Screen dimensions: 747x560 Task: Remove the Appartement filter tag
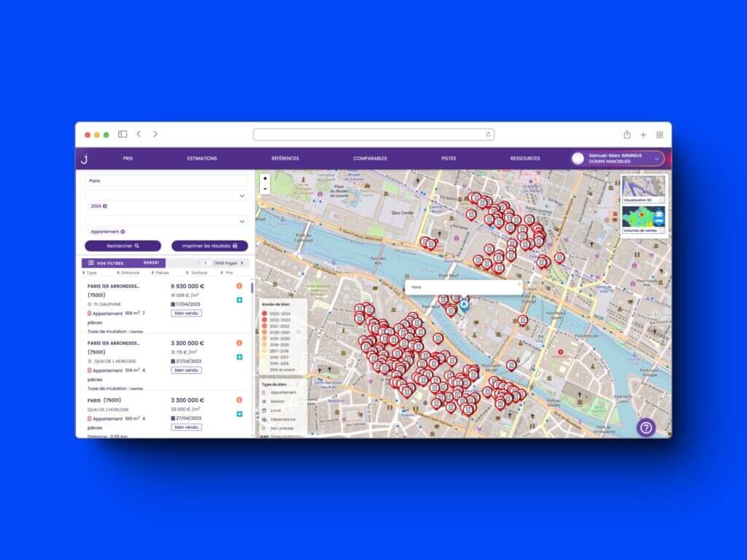click(x=123, y=232)
